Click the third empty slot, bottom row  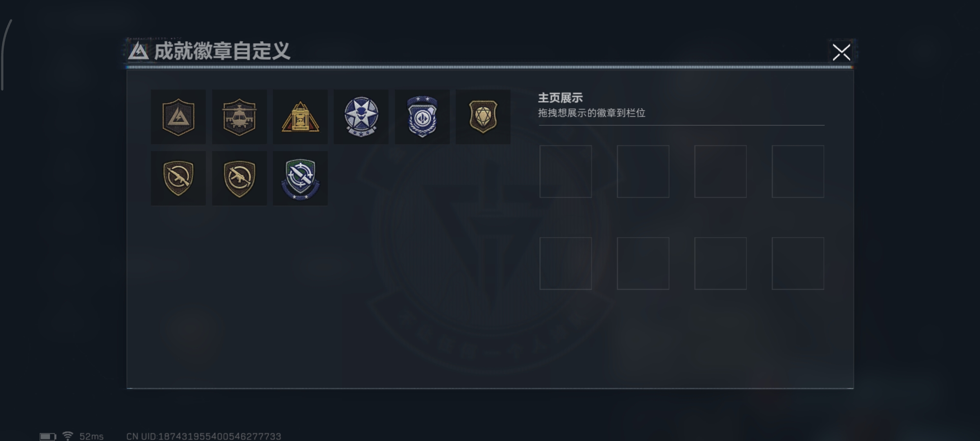pos(721,263)
